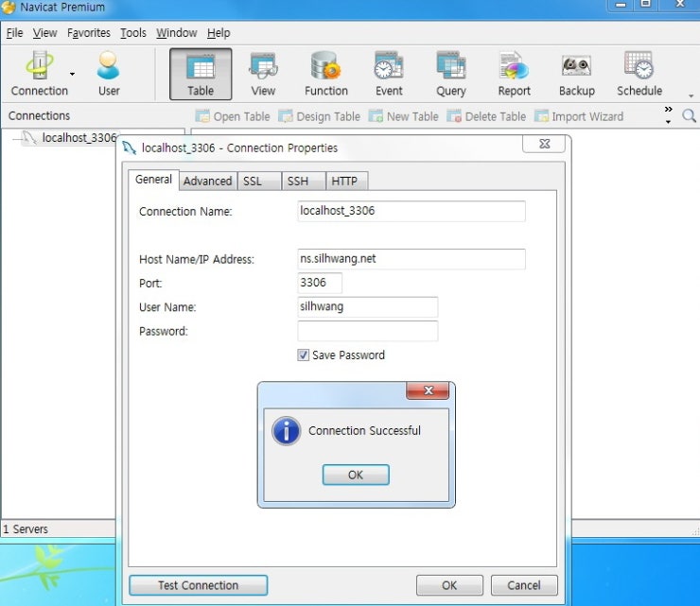Close the Connection Successful message box

point(428,390)
